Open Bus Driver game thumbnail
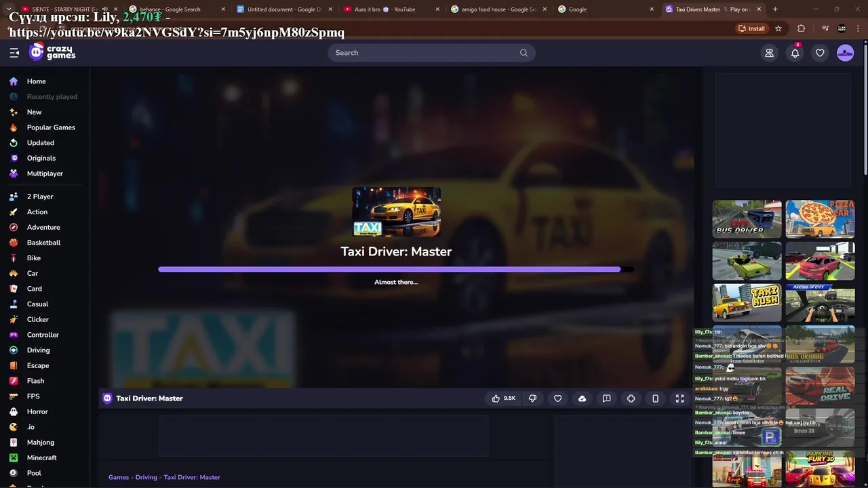This screenshot has height=488, width=868. 747,219
